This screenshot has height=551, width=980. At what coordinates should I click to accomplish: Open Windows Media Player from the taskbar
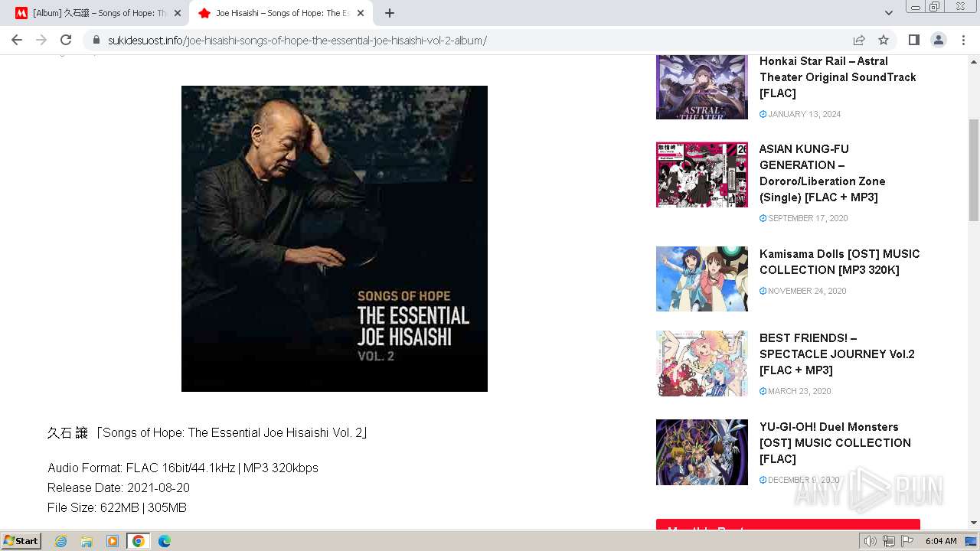(x=113, y=541)
